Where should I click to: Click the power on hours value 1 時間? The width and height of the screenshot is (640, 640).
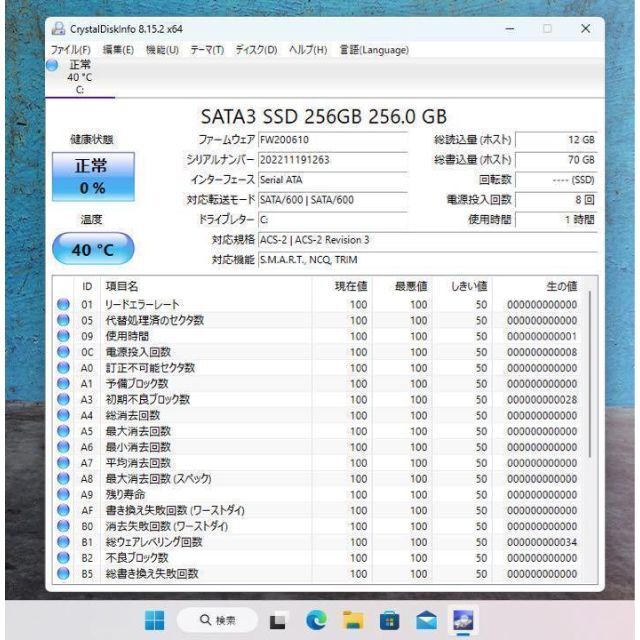click(556, 220)
